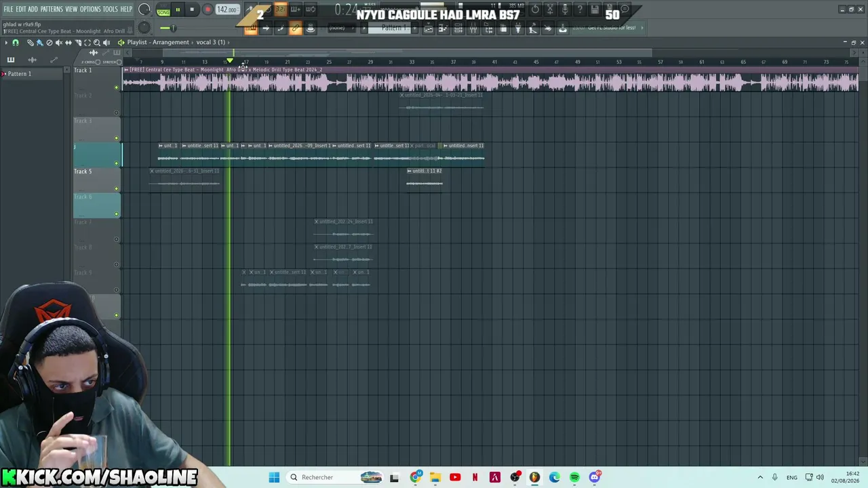This screenshot has width=868, height=488.
Task: Select the playlist Zoom tool
Action: 96,42
